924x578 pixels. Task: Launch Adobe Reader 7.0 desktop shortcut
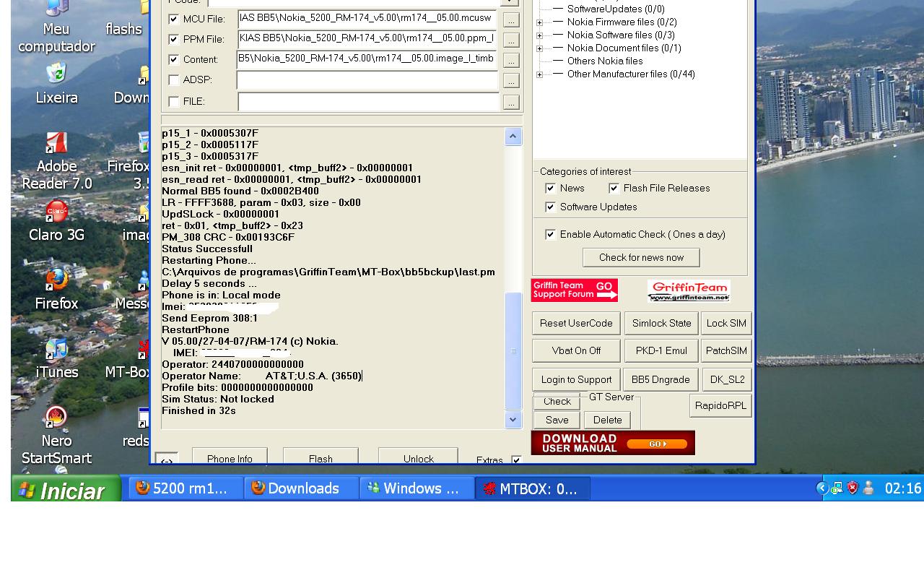click(x=56, y=161)
